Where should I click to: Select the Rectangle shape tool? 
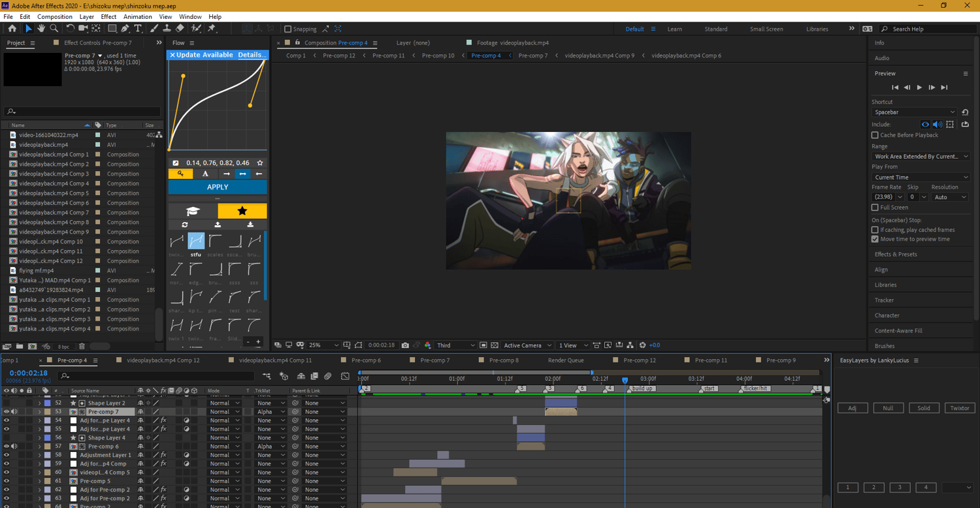pos(112,29)
